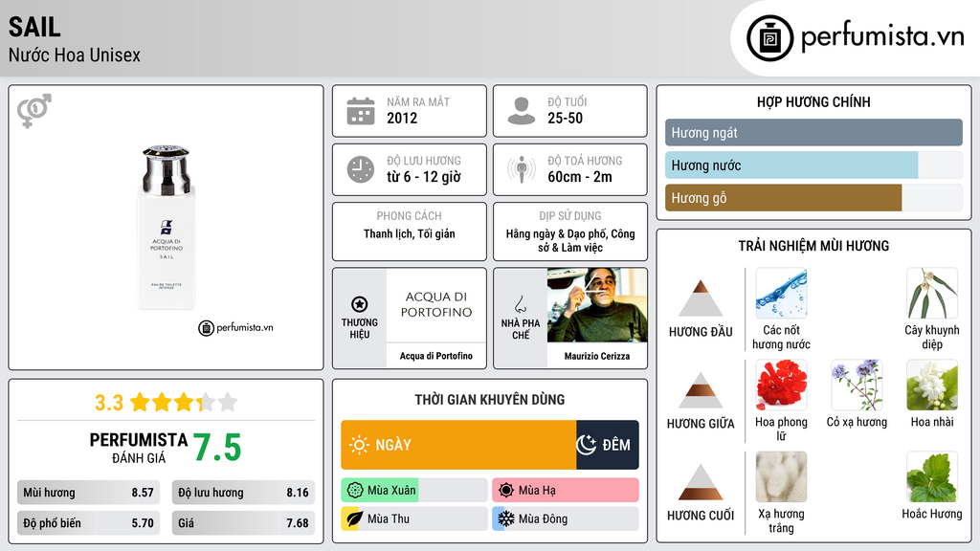Click the star rating 3.3 stars
The image size is (980, 551).
(x=184, y=403)
